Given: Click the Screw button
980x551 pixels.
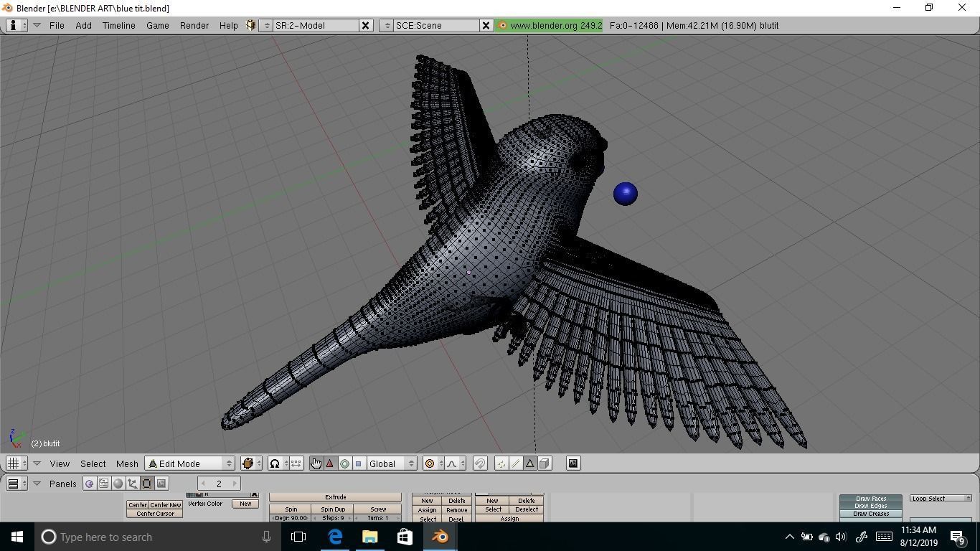Looking at the screenshot, I should 378,509.
